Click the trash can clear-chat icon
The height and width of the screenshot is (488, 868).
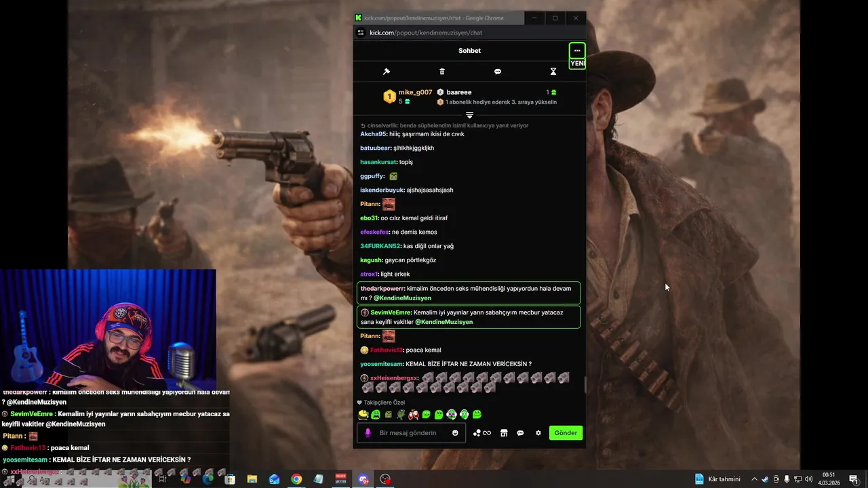tap(442, 72)
